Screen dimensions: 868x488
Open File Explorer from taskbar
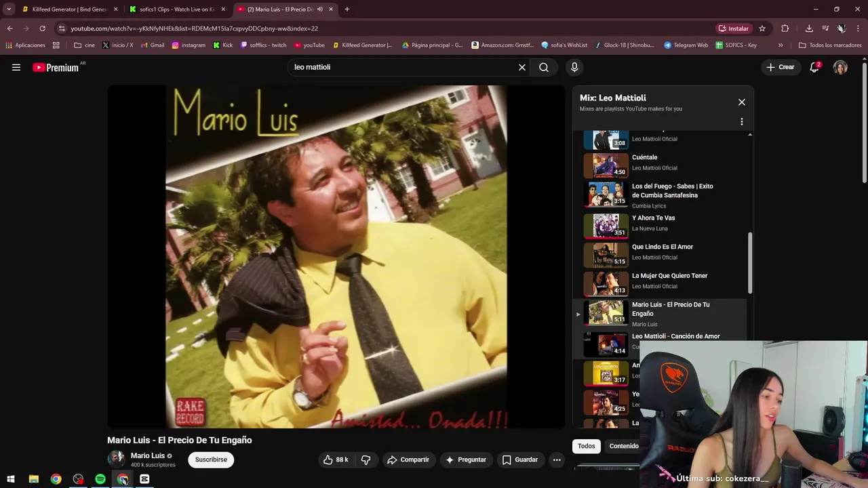[33, 479]
